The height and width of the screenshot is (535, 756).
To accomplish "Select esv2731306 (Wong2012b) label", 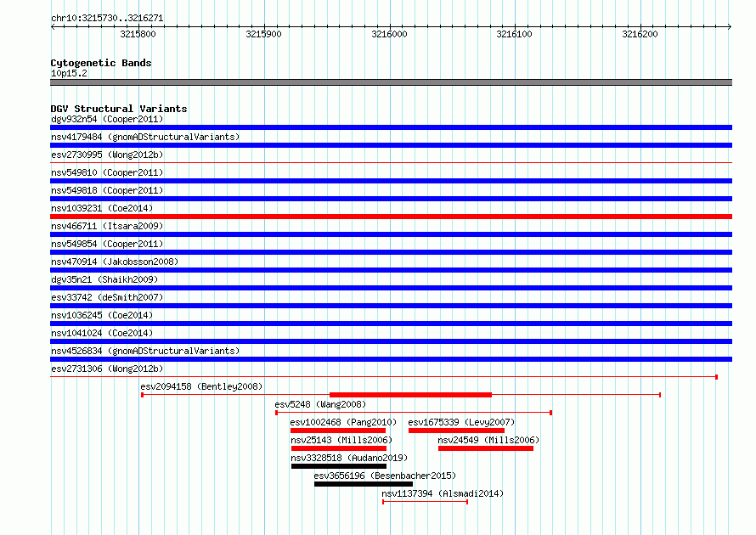I will 107,369.
